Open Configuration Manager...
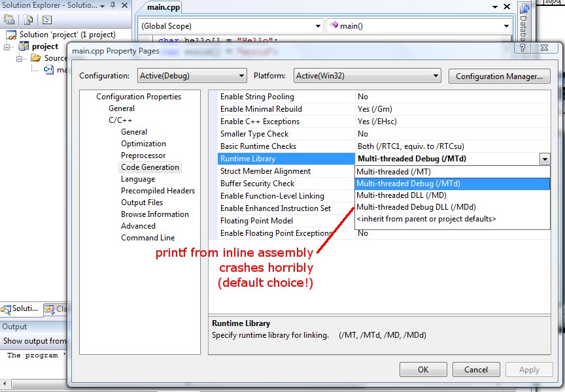This screenshot has width=565, height=392. pyautogui.click(x=499, y=76)
